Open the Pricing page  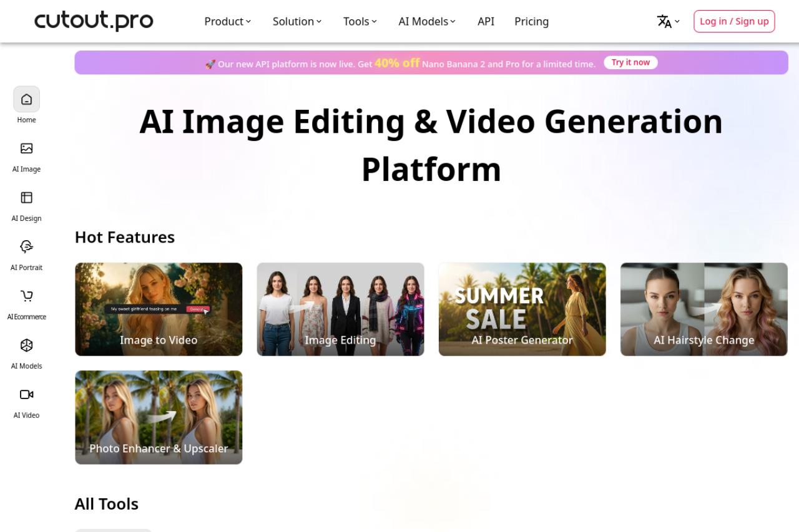point(531,22)
